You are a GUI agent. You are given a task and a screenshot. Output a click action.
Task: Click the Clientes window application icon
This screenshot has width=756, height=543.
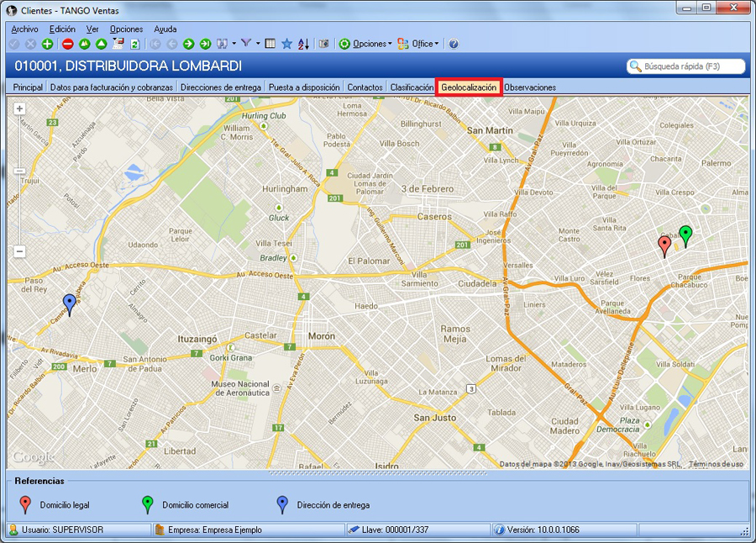12,9
